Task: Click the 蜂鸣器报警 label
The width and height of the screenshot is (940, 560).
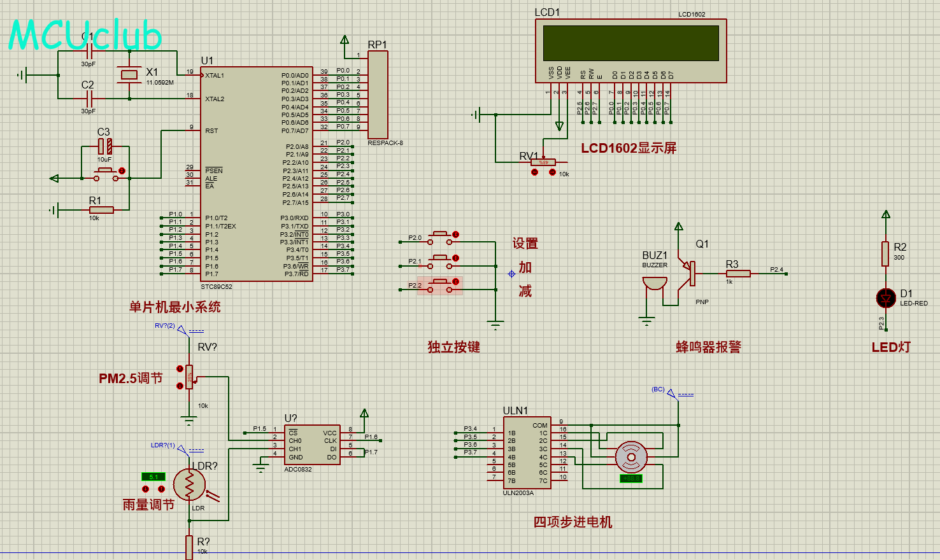Action: [708, 347]
